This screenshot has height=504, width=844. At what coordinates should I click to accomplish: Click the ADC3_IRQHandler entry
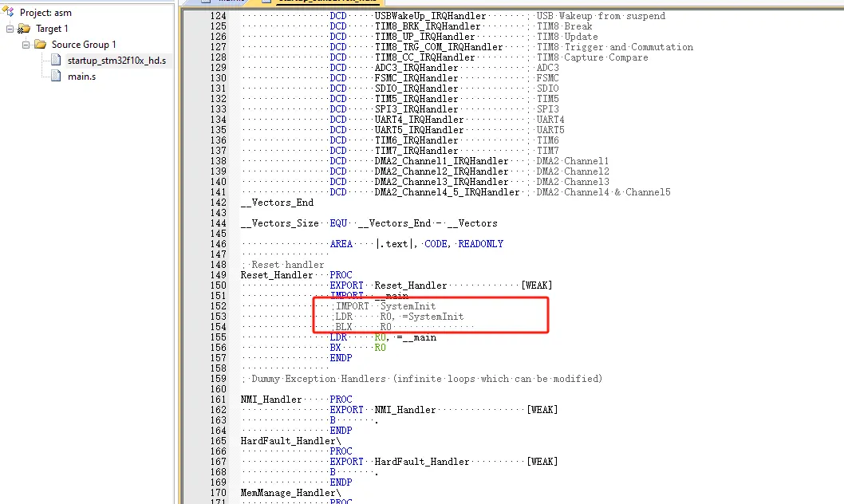[416, 68]
